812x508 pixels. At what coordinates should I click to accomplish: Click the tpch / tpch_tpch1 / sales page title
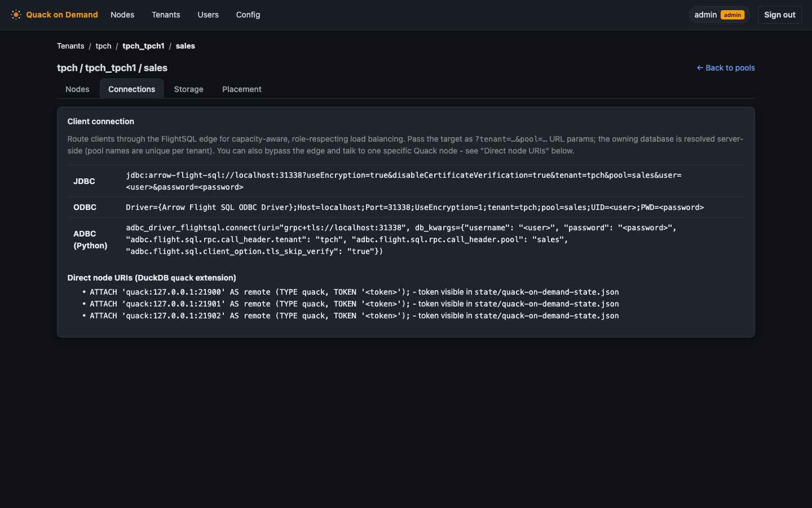[112, 68]
